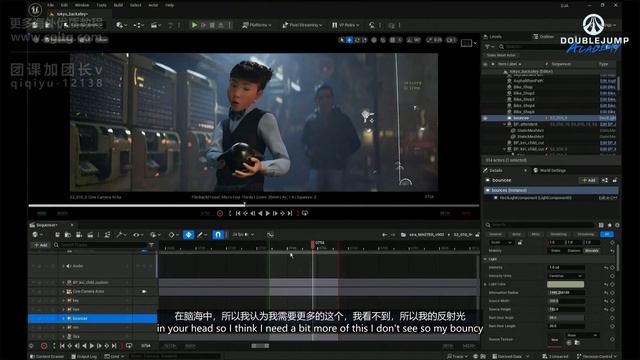640x360 pixels.
Task: Click the viewport scrub progress bar
Action: (253, 205)
